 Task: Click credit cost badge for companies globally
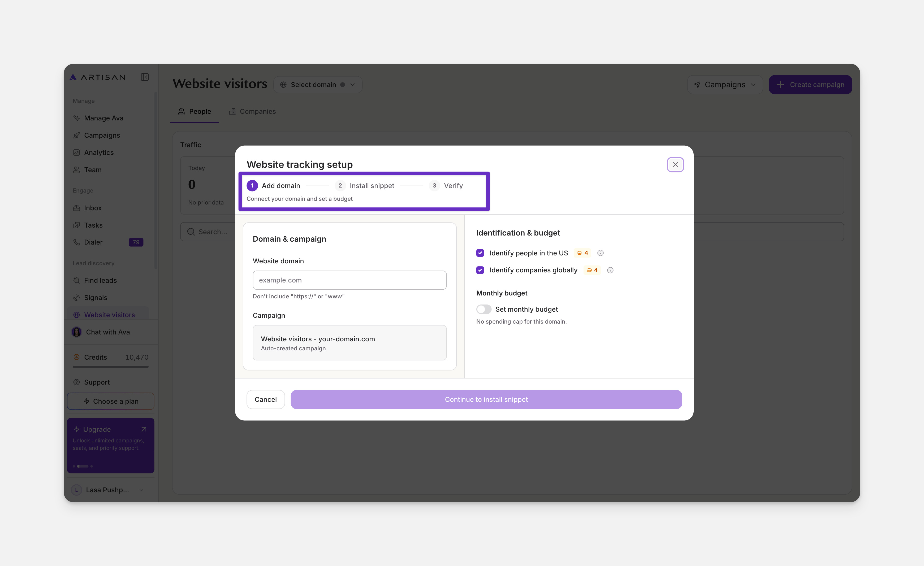592,270
